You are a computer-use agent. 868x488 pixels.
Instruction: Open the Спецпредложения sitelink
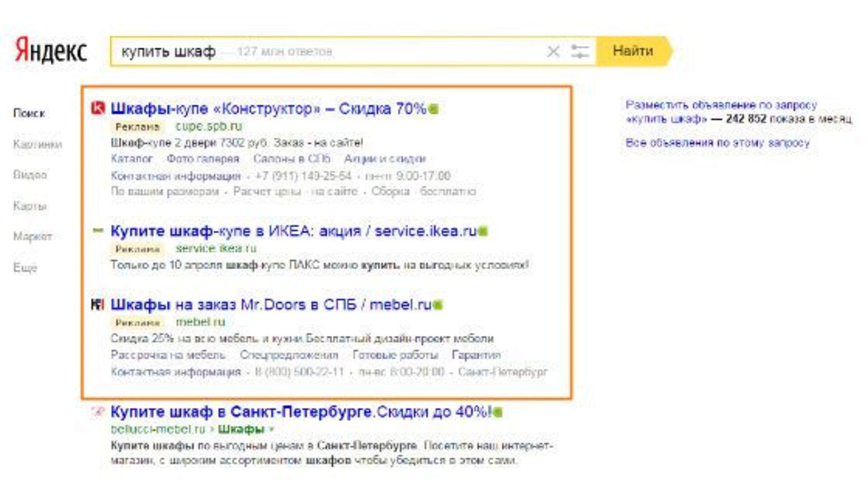(x=289, y=355)
